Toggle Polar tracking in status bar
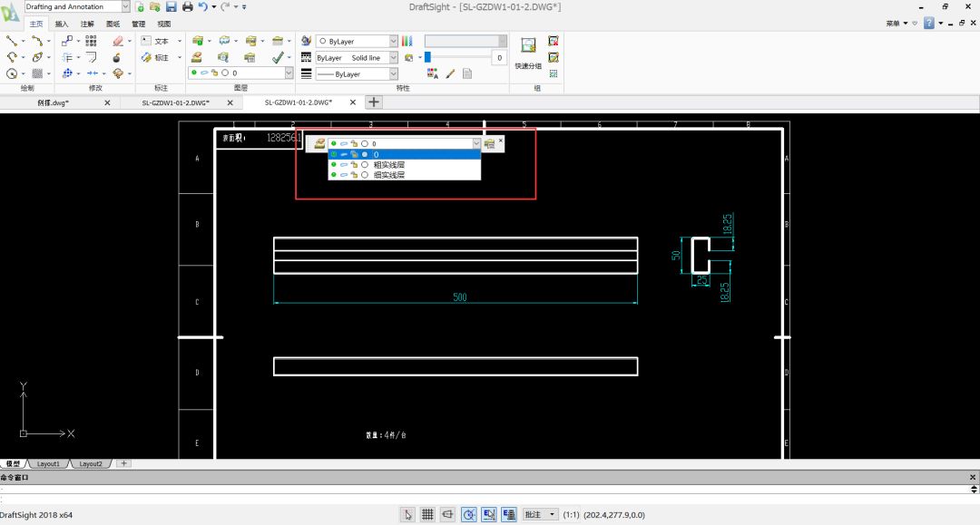 point(469,514)
